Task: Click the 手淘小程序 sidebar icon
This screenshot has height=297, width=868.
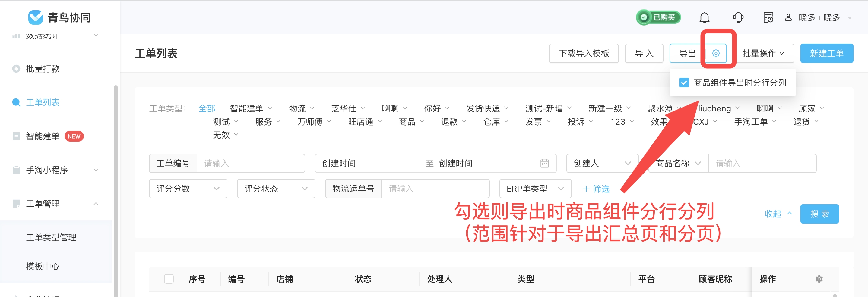Action: [x=16, y=170]
